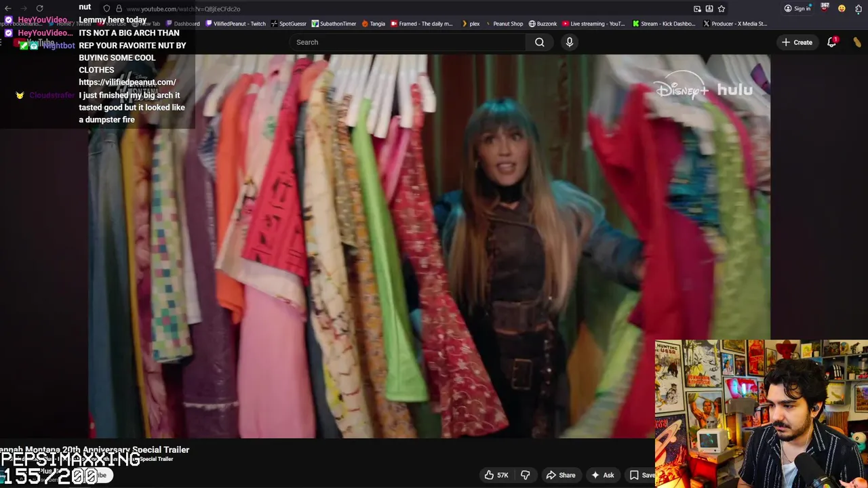The width and height of the screenshot is (868, 488).
Task: Focus the YouTube Search input field
Action: pos(407,42)
